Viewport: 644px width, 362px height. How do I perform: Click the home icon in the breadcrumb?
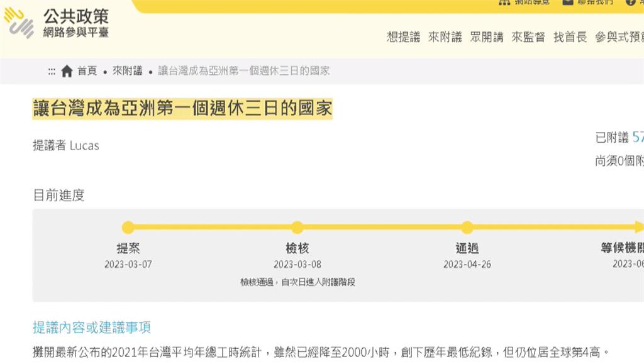(66, 70)
